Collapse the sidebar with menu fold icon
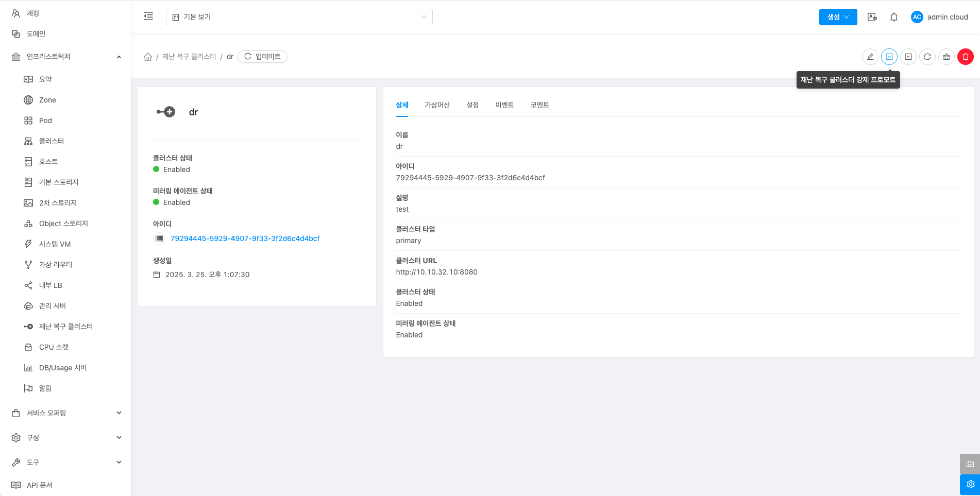The width and height of the screenshot is (980, 496). [x=148, y=16]
